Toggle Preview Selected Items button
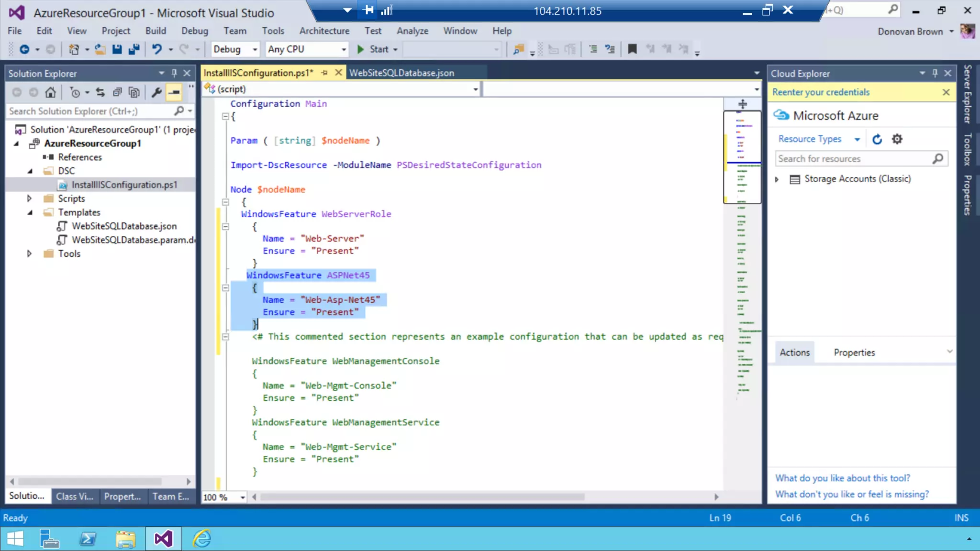 coord(174,92)
